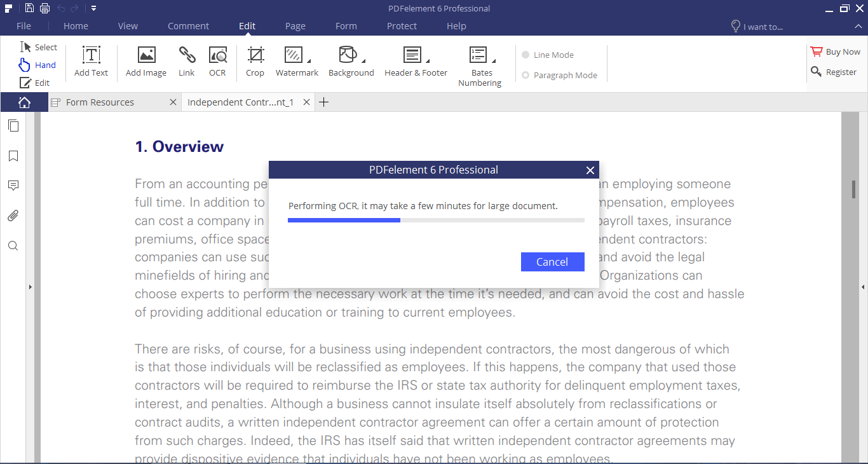Viewport: 868px width, 464px height.
Task: Open the search panel magnifier
Action: point(13,246)
